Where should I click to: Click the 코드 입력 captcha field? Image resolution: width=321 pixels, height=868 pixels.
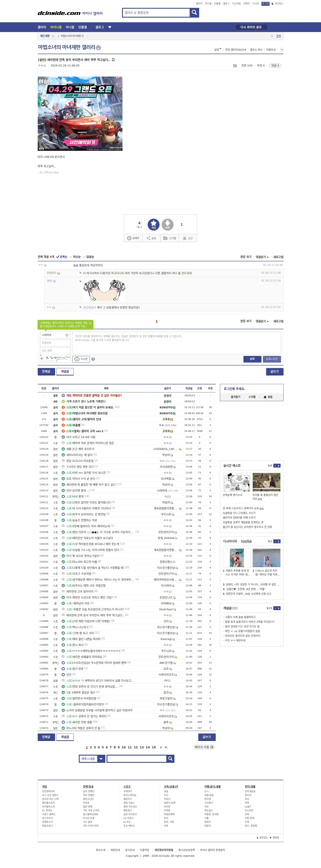tap(55, 351)
